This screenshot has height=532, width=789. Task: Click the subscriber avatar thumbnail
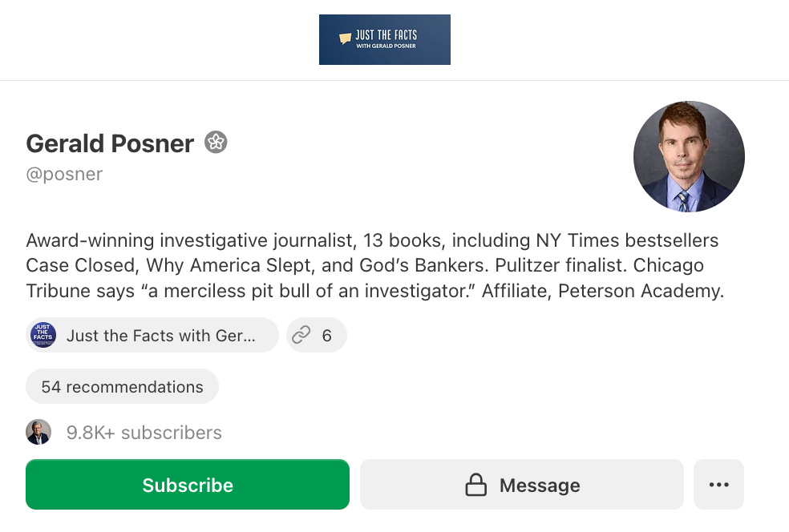point(38,432)
